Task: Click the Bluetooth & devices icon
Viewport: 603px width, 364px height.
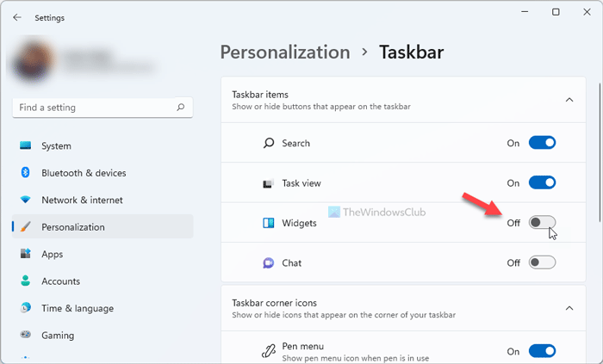Action: [x=25, y=173]
